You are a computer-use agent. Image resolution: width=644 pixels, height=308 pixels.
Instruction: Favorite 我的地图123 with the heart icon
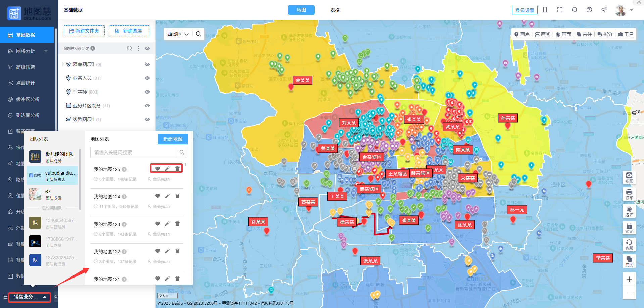157,224
